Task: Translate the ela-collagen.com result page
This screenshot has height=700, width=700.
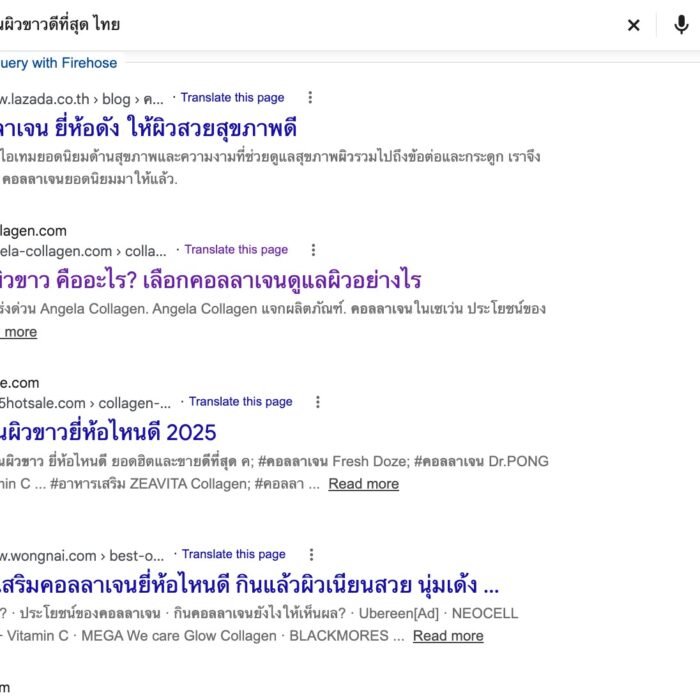Action: coord(236,250)
